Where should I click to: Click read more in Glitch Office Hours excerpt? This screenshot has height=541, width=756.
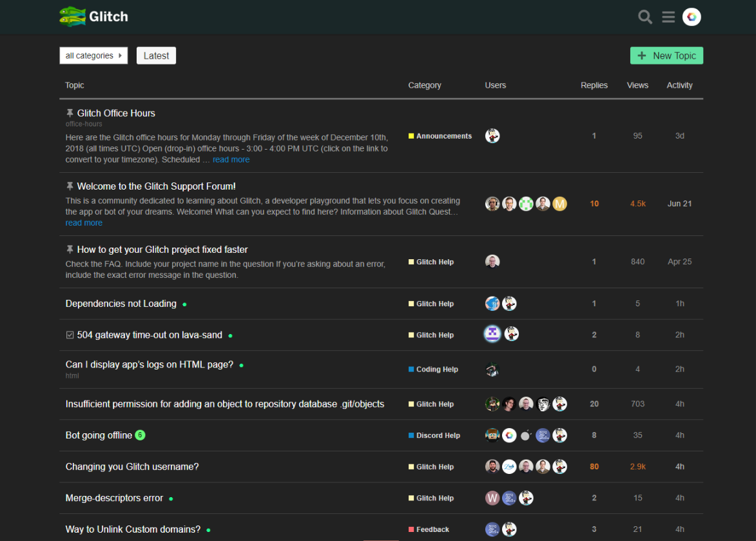click(x=231, y=160)
